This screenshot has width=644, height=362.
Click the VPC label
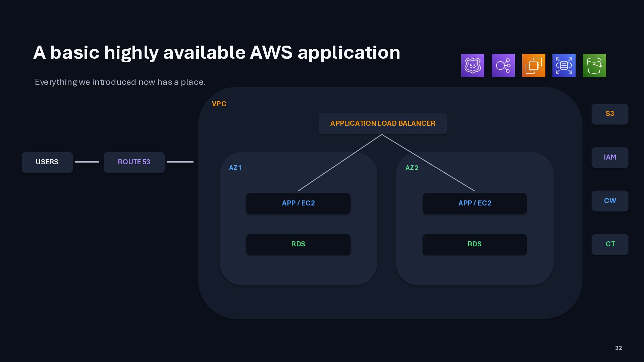219,104
